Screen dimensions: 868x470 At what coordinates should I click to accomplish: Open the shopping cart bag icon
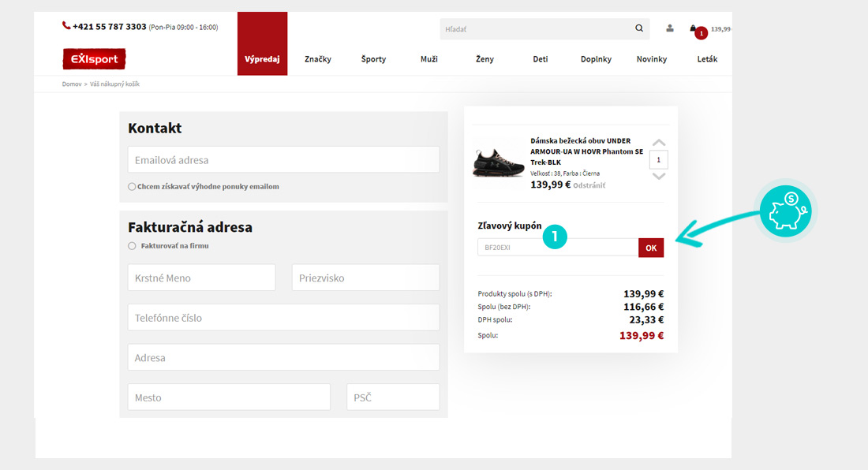coord(693,28)
